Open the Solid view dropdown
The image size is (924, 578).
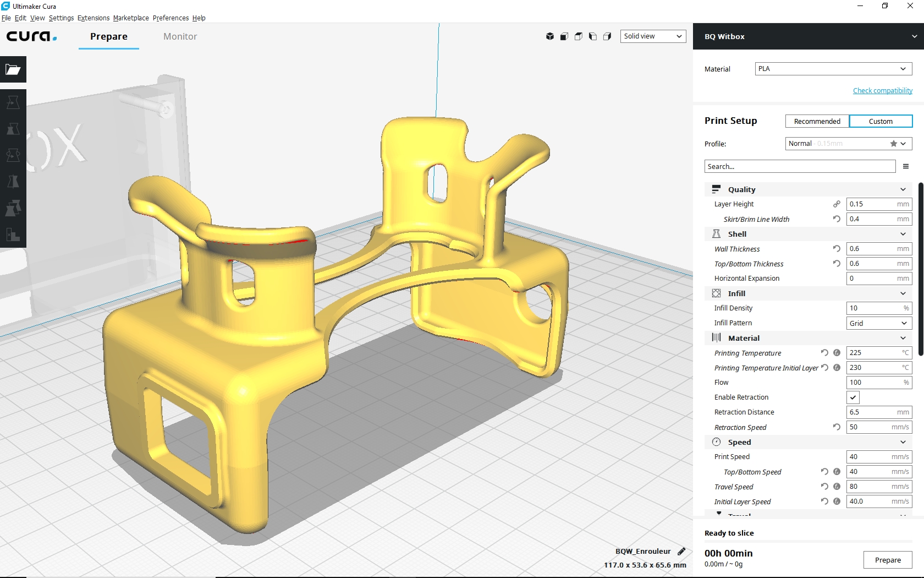(653, 36)
